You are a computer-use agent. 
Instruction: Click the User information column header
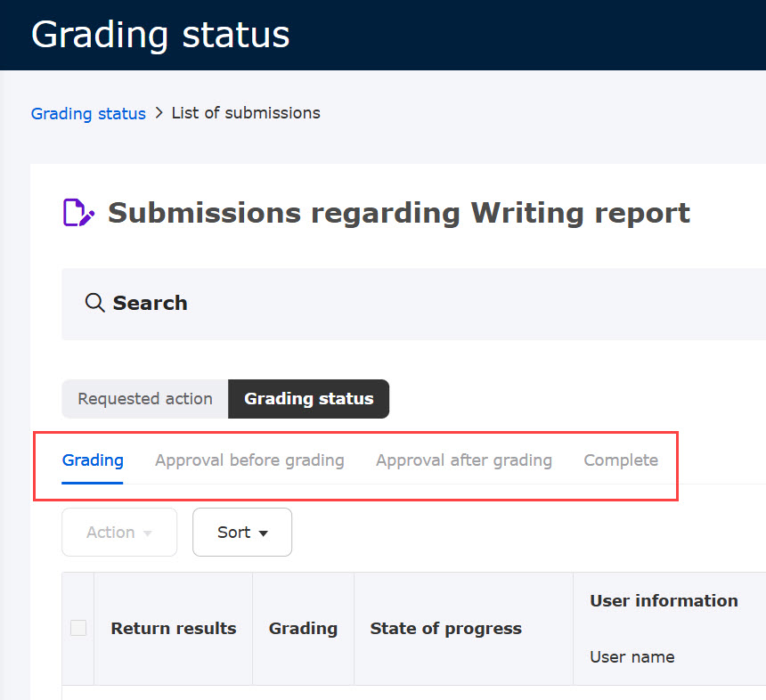click(x=664, y=601)
